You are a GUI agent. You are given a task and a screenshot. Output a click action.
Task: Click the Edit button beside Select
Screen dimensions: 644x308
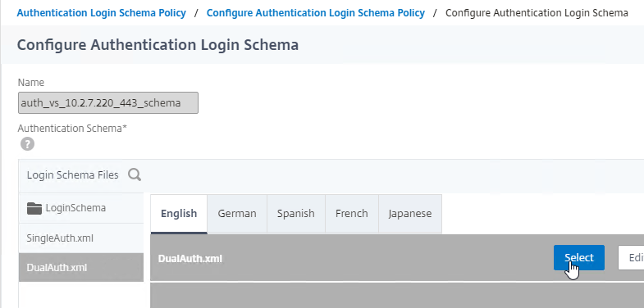point(631,257)
